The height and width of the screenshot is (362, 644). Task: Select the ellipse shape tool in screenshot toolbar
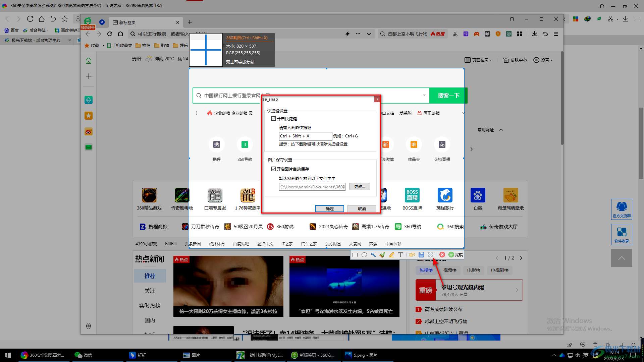[364, 255]
